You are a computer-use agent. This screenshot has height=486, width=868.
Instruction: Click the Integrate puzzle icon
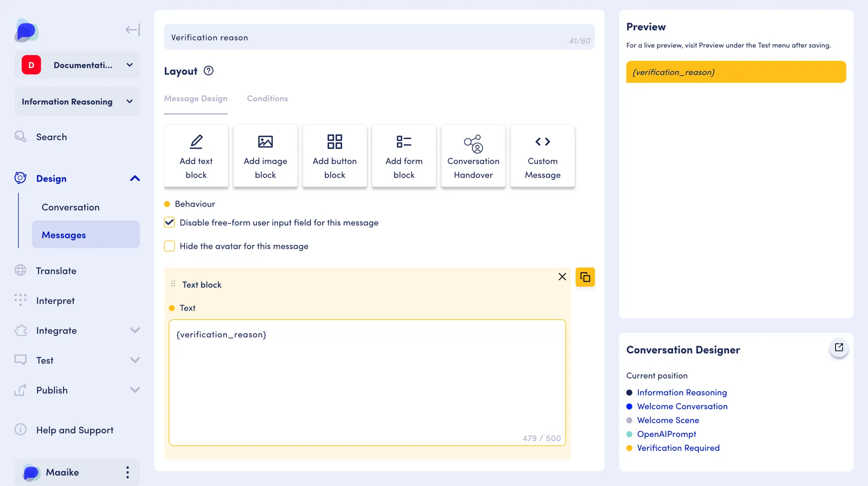pos(20,331)
